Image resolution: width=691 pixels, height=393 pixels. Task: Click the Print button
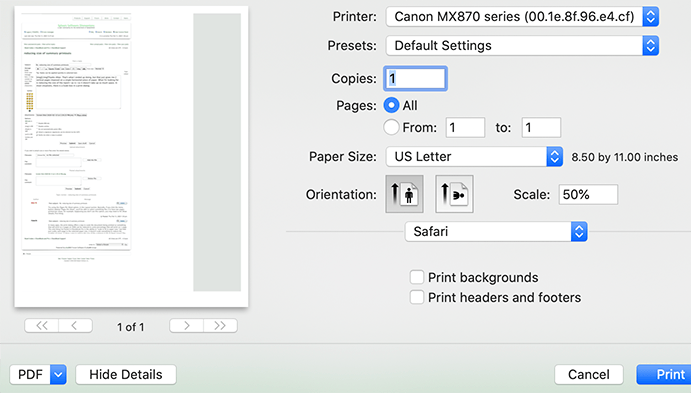tap(664, 374)
